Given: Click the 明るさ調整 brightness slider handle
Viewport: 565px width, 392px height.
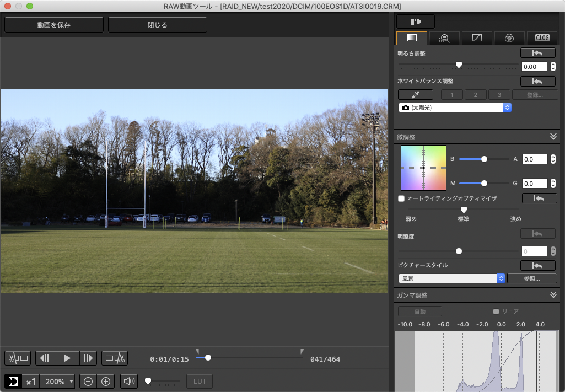Looking at the screenshot, I should [459, 65].
